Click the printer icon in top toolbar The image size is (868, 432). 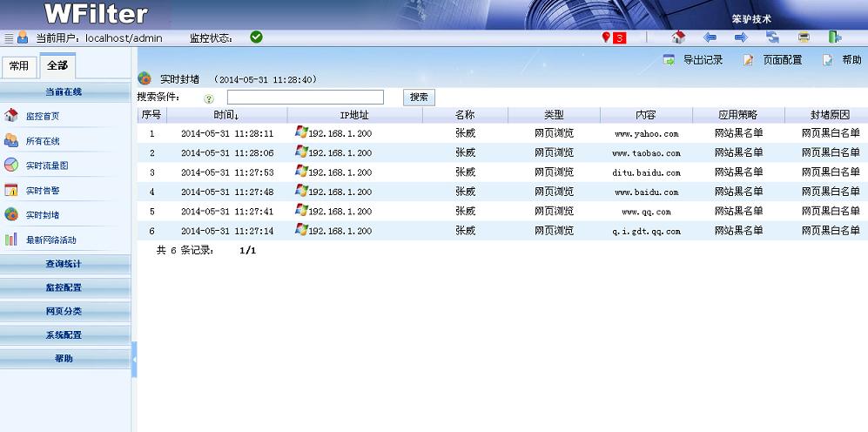pyautogui.click(x=804, y=37)
